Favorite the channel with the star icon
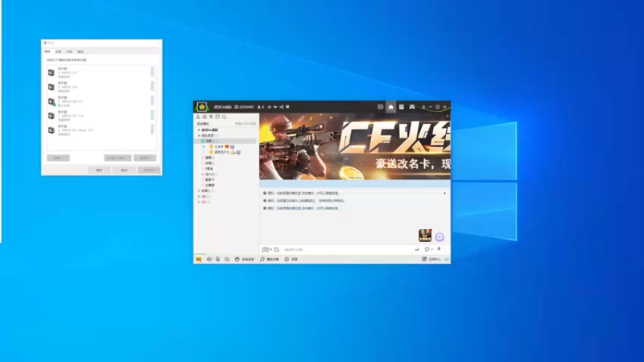Screen dimensions: 644x362 coord(270,107)
